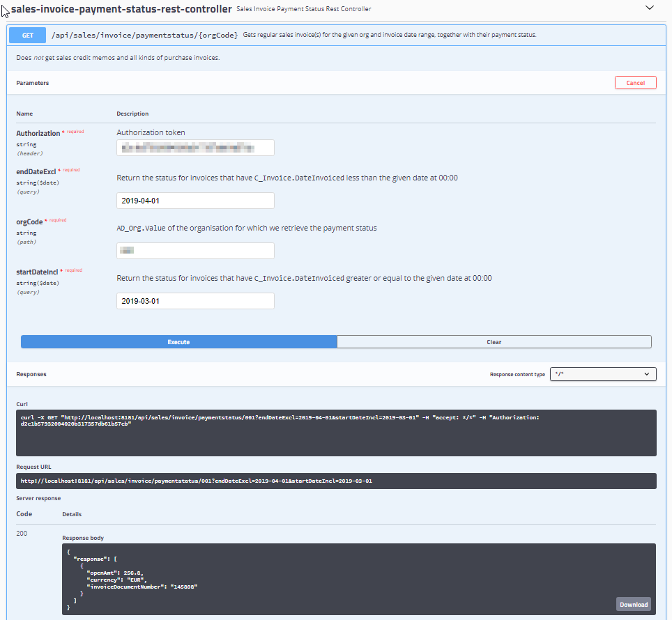Image resolution: width=672 pixels, height=620 pixels.
Task: Click the "openAmt": 256.8 line
Action: point(115,573)
